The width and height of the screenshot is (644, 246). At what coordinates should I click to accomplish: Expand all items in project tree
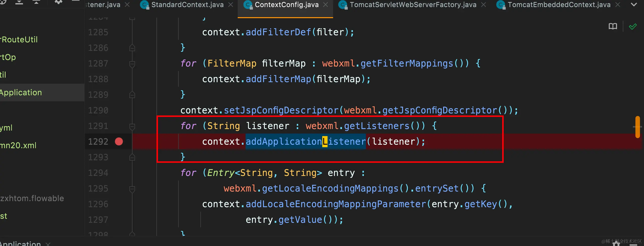click(x=19, y=2)
